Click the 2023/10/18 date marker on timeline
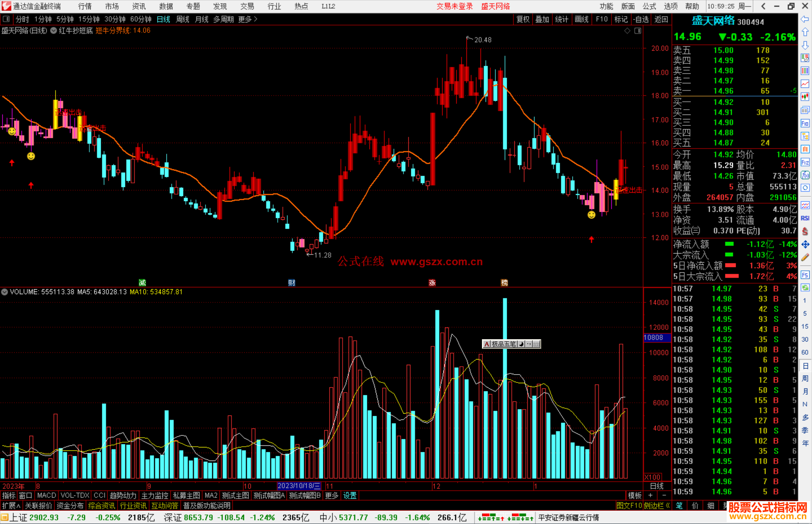Viewport: 812px width, 524px height. 298,486
